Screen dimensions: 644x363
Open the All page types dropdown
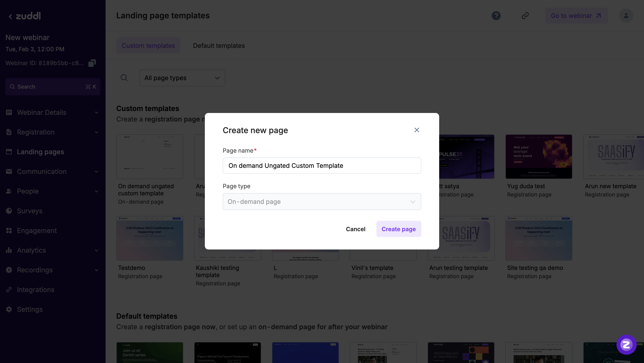click(x=182, y=78)
